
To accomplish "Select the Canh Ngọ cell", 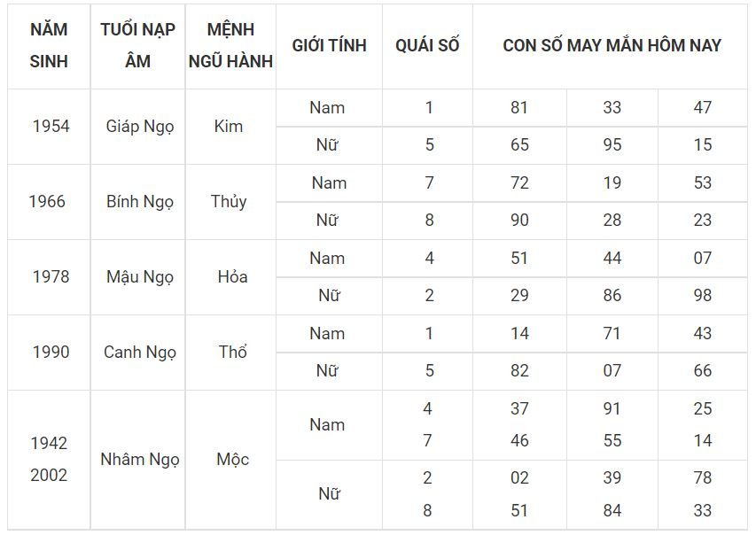I will click(x=138, y=353).
